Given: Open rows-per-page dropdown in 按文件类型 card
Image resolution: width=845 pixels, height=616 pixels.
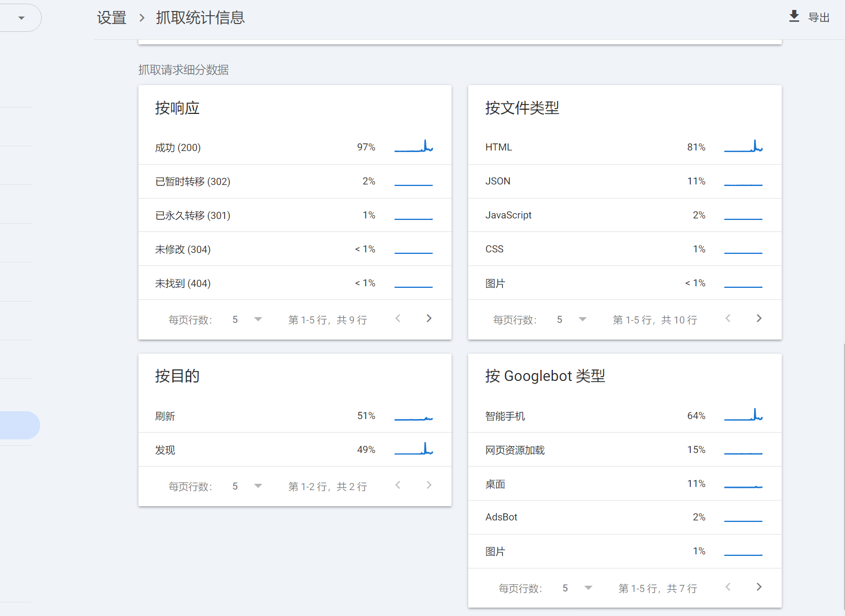Looking at the screenshot, I should pyautogui.click(x=572, y=319).
